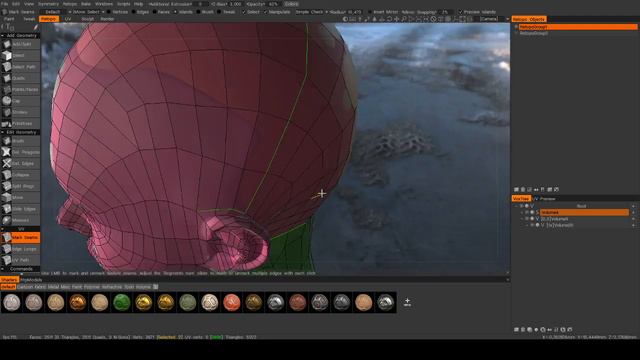
Task: Select the UV Path tool
Action: [x=20, y=260]
